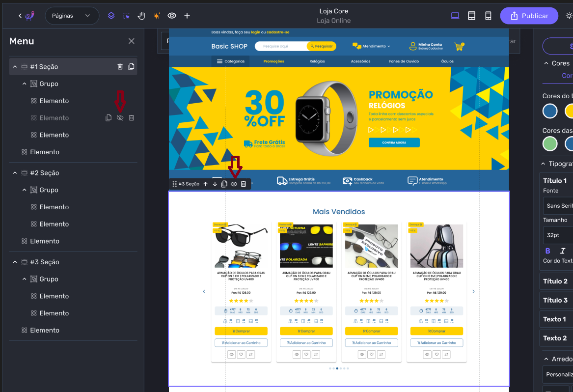
Task: Delete #1 Seção using trash icon
Action: tap(120, 67)
